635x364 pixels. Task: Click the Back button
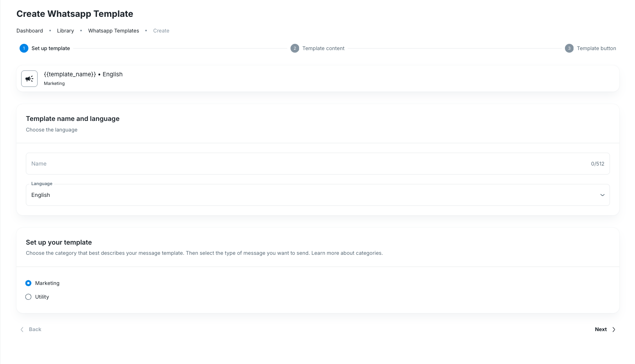pos(31,330)
